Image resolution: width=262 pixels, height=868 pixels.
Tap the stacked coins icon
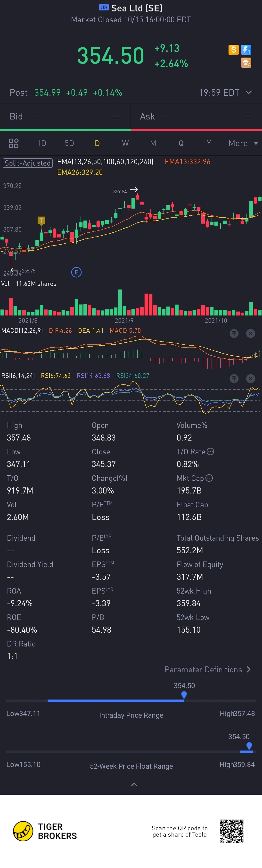[246, 63]
